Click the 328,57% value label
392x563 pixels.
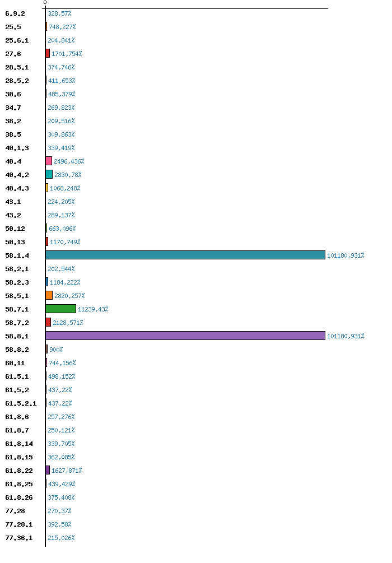[x=59, y=13]
